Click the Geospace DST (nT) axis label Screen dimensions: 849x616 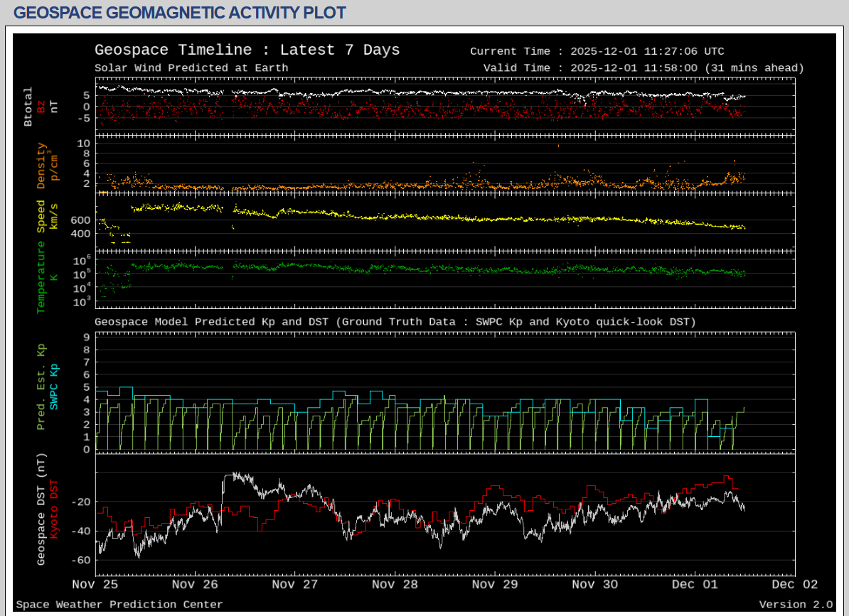(41, 509)
